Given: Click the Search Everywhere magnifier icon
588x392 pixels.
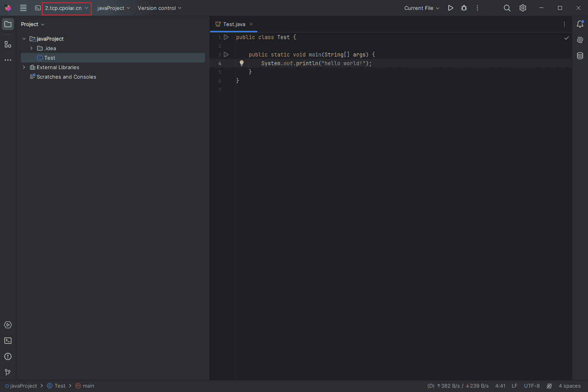Looking at the screenshot, I should click(x=507, y=8).
